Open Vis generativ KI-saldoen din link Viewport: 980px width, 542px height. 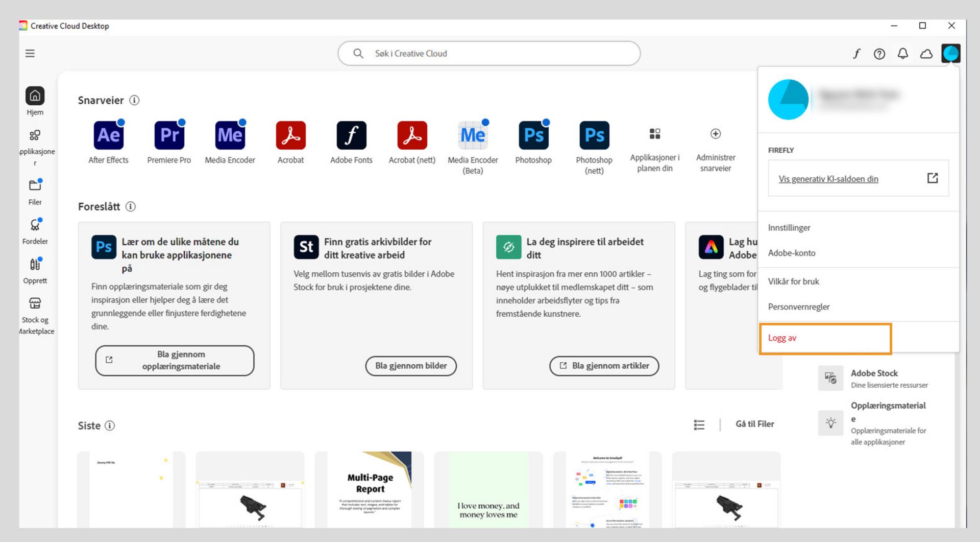(828, 179)
